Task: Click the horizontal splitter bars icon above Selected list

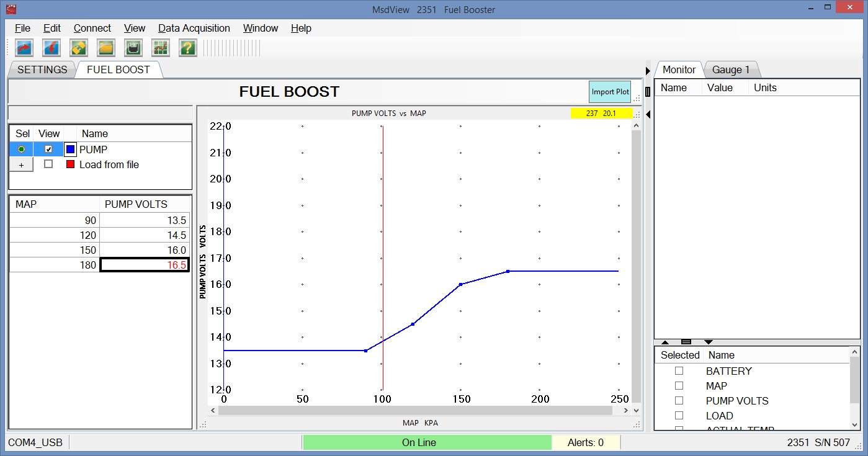Action: click(686, 342)
